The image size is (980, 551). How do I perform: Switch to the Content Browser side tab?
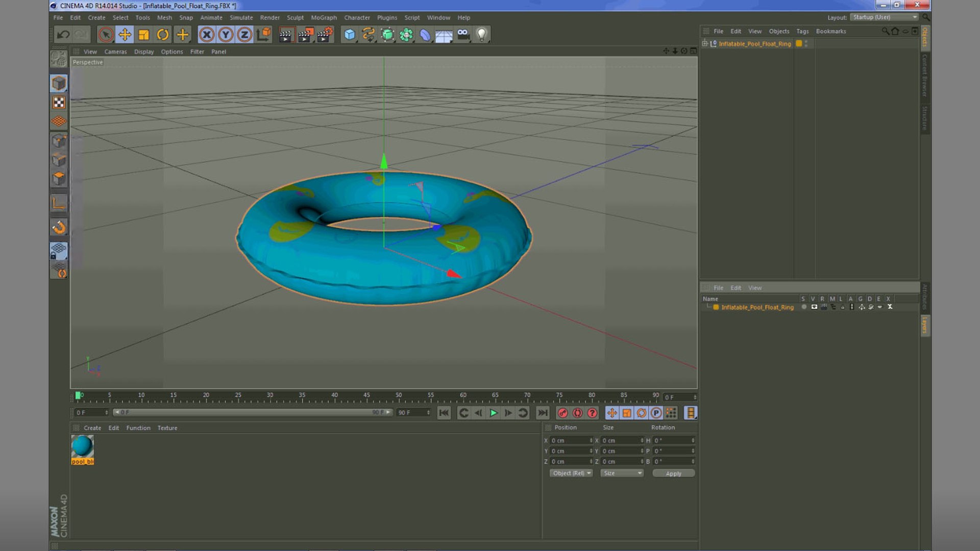point(924,76)
